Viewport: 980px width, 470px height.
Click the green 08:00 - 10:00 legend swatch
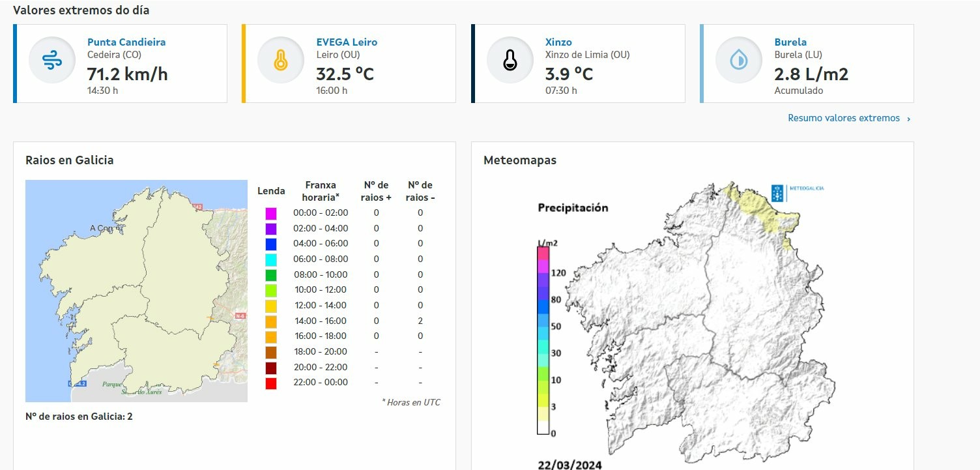tap(271, 275)
